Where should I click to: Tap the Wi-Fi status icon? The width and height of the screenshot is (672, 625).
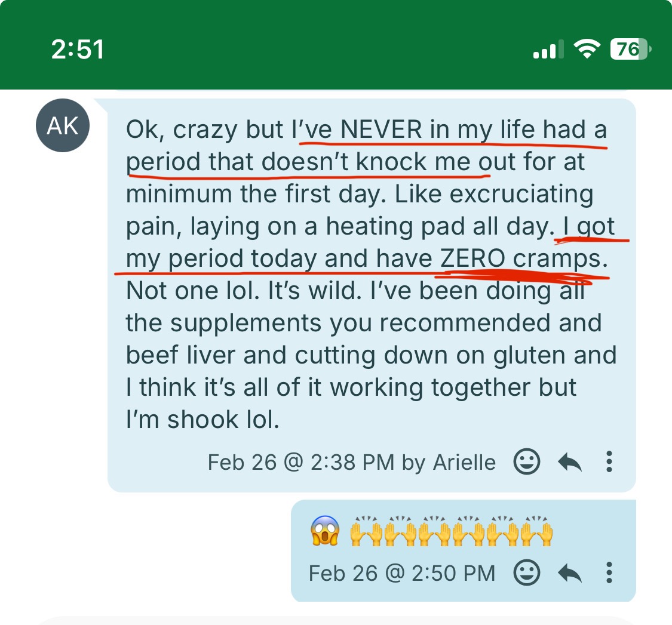(x=587, y=49)
